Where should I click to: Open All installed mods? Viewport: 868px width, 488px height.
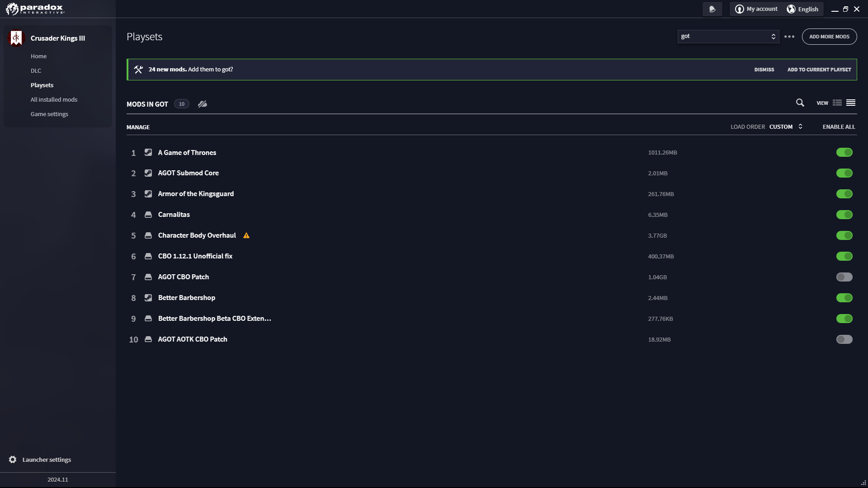point(54,100)
